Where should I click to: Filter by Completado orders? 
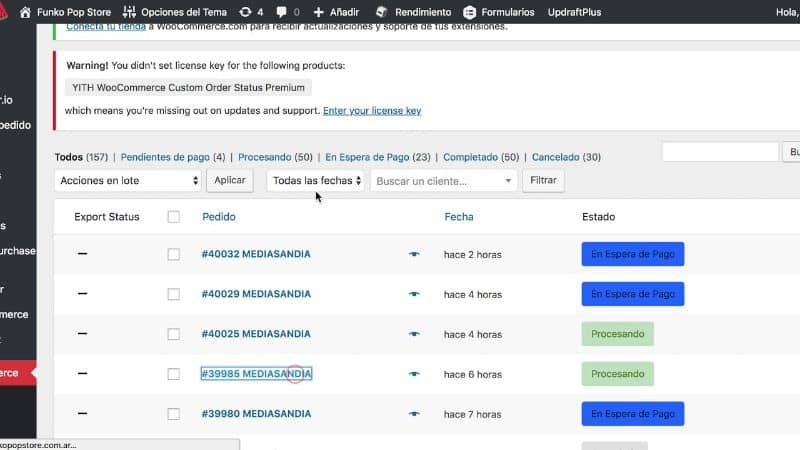tap(470, 157)
